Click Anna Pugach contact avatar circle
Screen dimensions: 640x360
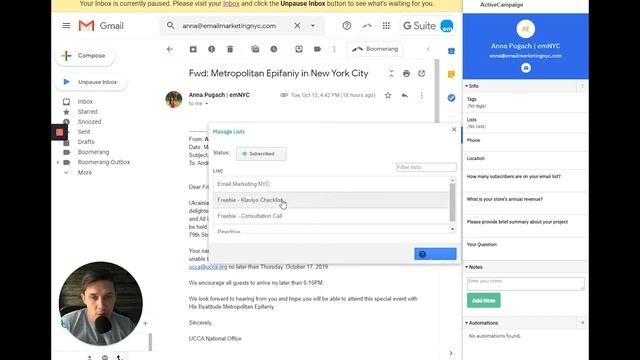coord(526,29)
